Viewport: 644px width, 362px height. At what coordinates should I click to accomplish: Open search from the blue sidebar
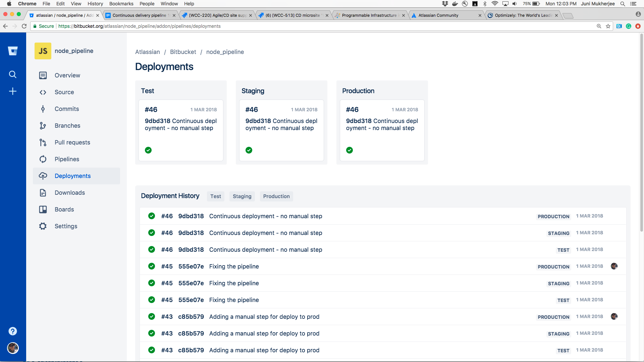tap(13, 74)
